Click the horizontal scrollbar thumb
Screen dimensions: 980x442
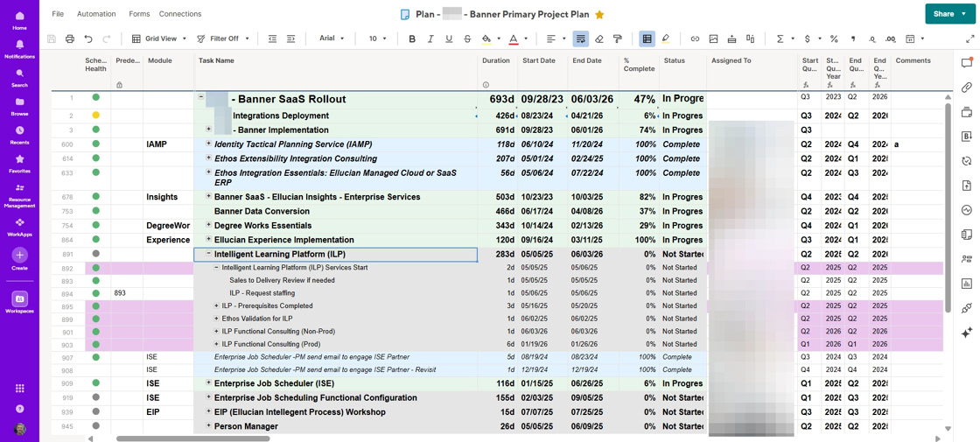pos(192,438)
